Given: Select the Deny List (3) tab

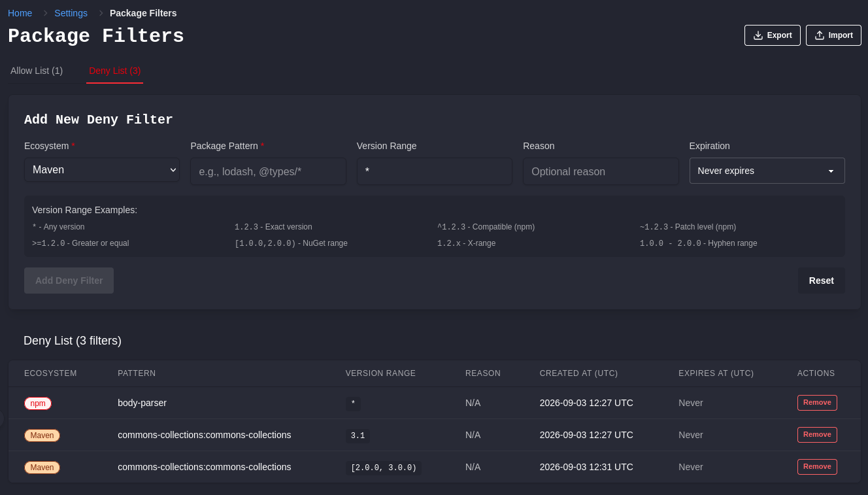Looking at the screenshot, I should coord(114,71).
